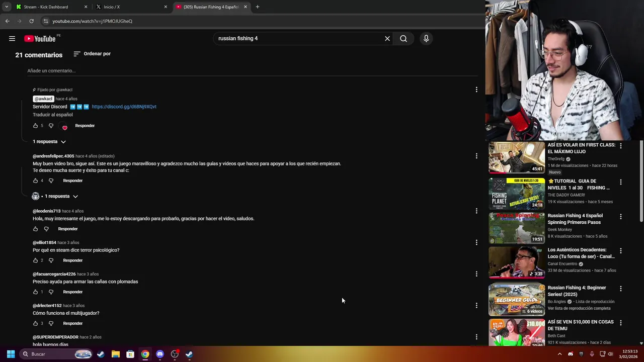644x362 pixels.
Task: Dislike the pinned @awkacl Discord comment
Action: pyautogui.click(x=51, y=126)
